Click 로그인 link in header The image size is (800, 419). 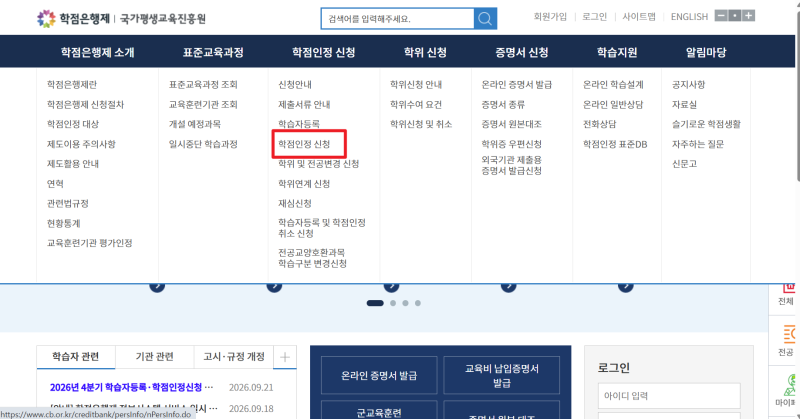(x=595, y=17)
